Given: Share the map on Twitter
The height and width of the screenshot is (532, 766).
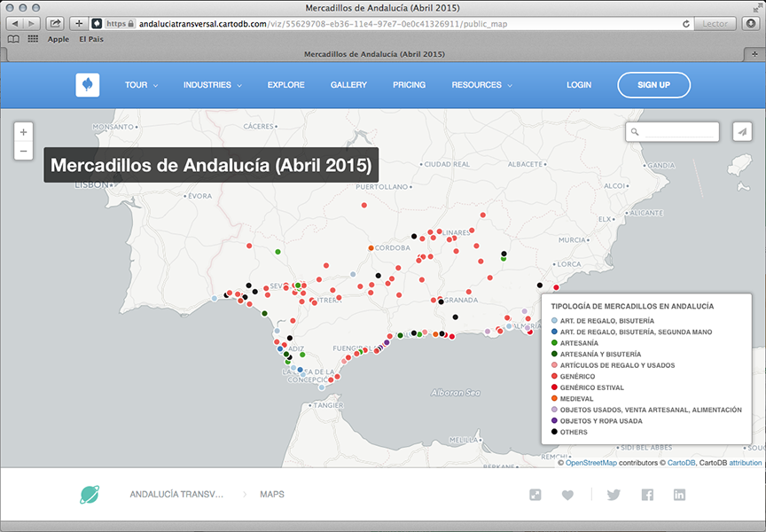Looking at the screenshot, I should pyautogui.click(x=614, y=495).
